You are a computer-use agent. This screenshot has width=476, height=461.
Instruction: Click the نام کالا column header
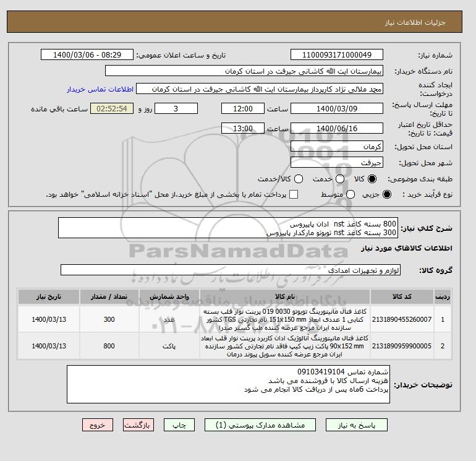(285, 296)
